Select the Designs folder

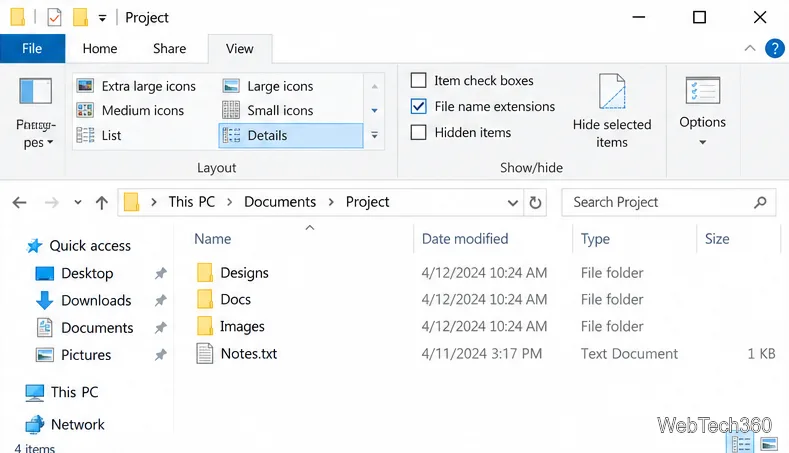[244, 273]
